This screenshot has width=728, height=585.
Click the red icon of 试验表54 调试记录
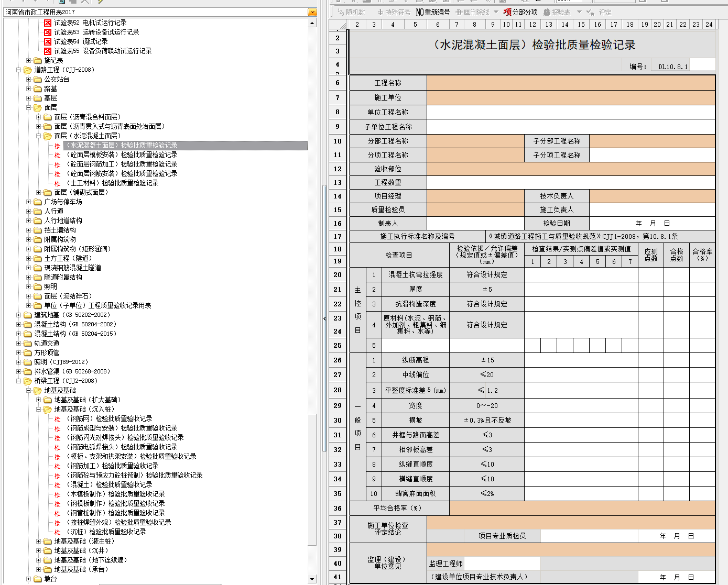pos(48,41)
